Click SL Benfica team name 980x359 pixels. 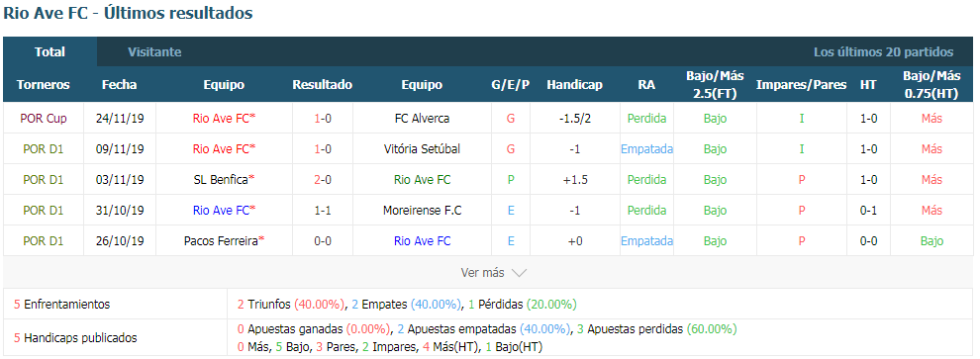pyautogui.click(x=221, y=180)
